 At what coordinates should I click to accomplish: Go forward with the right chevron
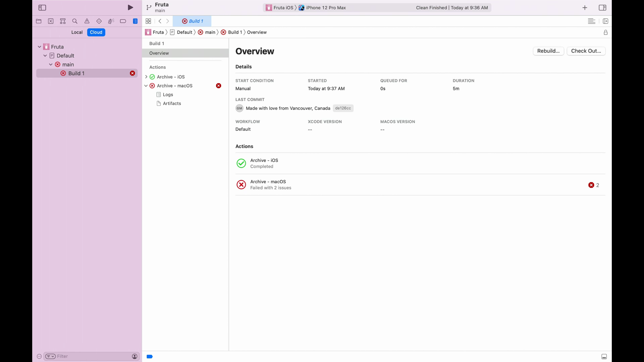(168, 21)
